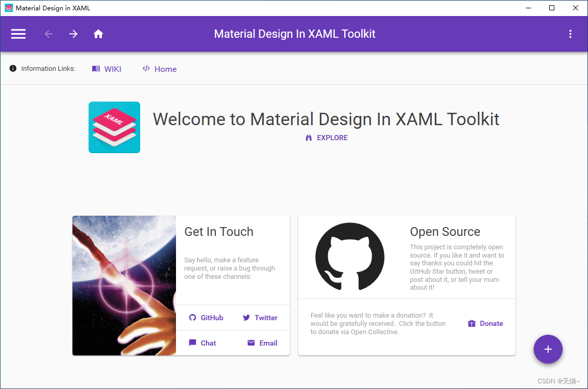588x389 pixels.
Task: Open the hamburger navigation drawer
Action: (x=18, y=34)
